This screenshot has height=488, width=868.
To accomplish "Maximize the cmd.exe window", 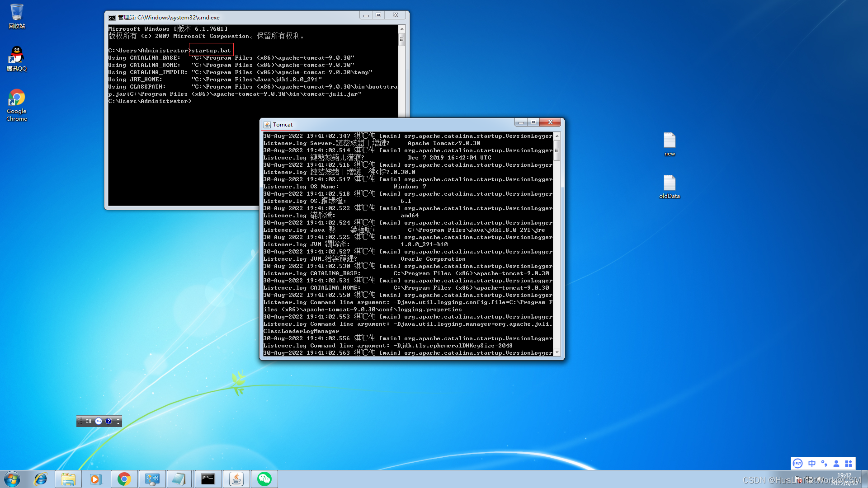I will pos(378,15).
